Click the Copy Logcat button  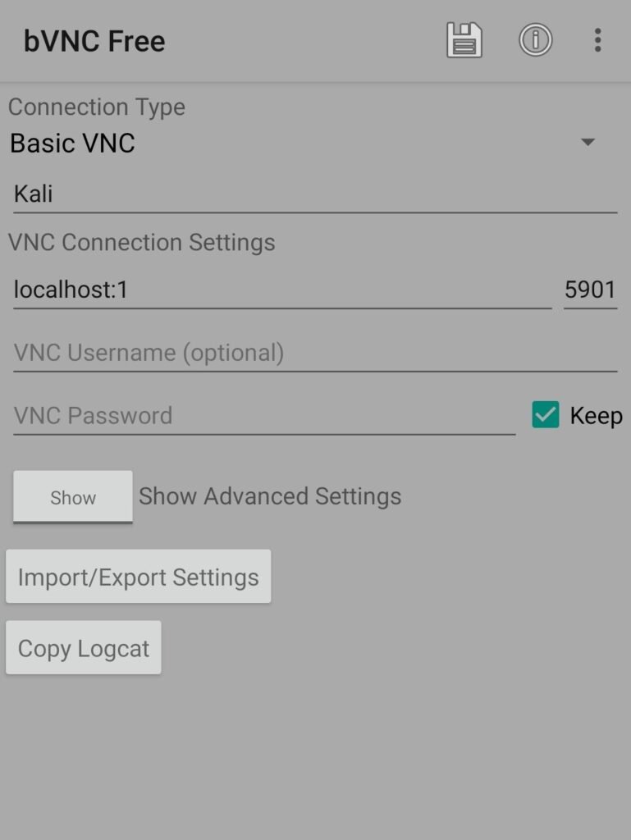[84, 648]
